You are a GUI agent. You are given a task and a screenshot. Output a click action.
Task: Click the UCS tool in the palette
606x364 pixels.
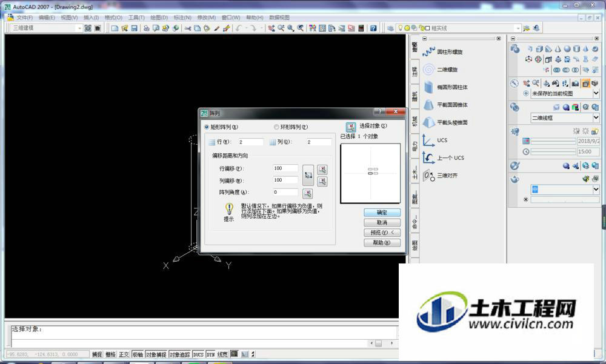click(x=435, y=141)
